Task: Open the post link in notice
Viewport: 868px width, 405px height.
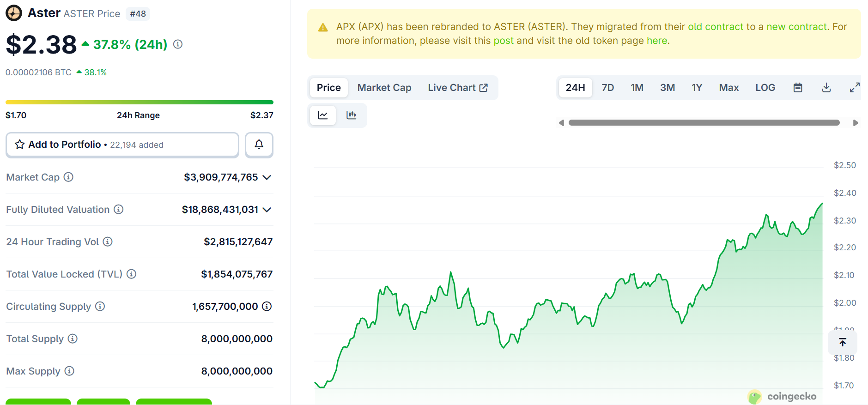Action: tap(504, 41)
